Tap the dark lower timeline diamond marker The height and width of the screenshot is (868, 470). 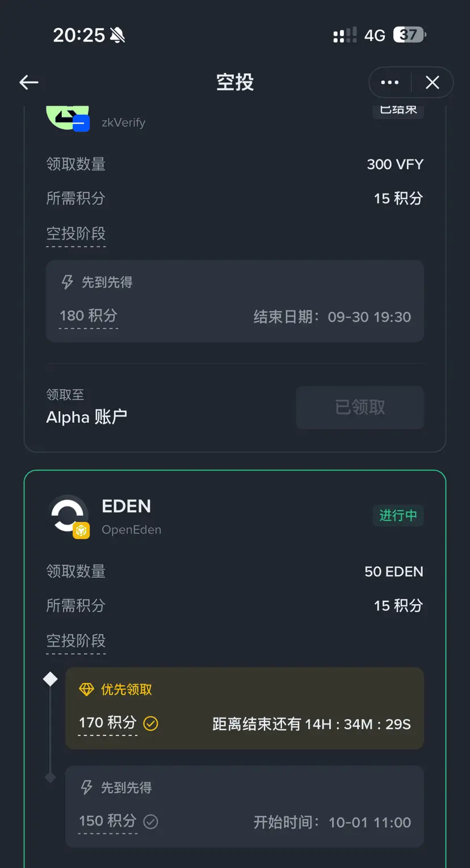(x=51, y=777)
